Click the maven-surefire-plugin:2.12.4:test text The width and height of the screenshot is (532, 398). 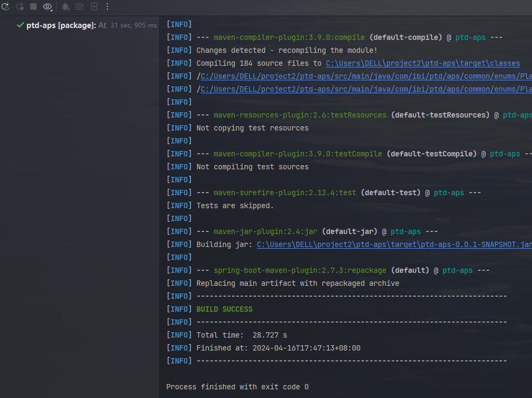[x=285, y=193]
